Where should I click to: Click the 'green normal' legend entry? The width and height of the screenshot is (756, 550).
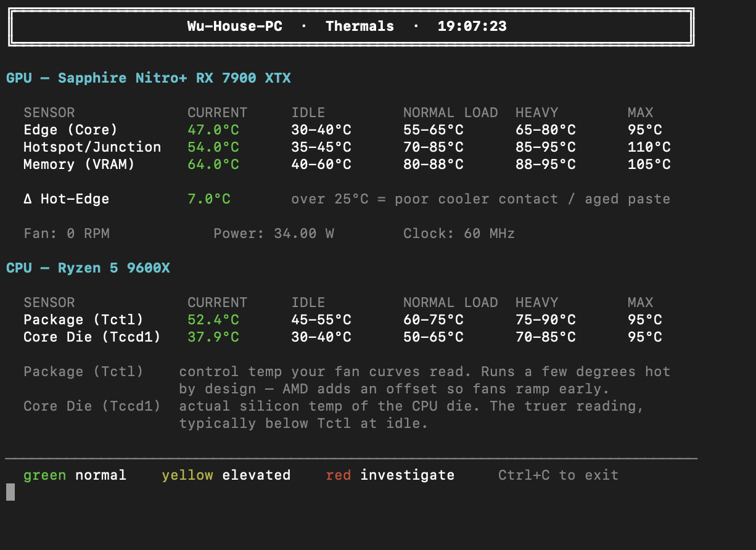tap(75, 475)
